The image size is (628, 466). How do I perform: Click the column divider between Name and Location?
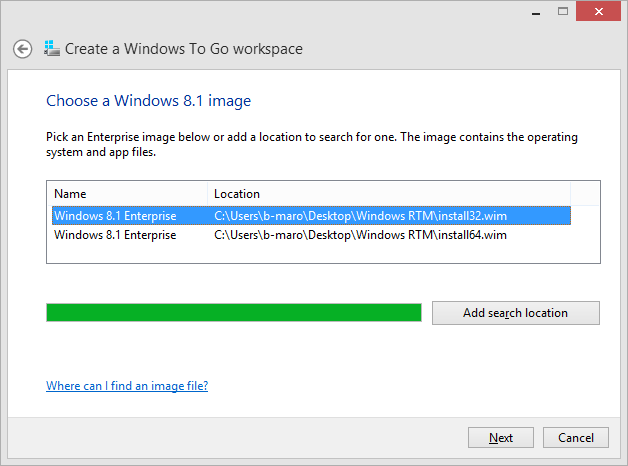click(207, 193)
